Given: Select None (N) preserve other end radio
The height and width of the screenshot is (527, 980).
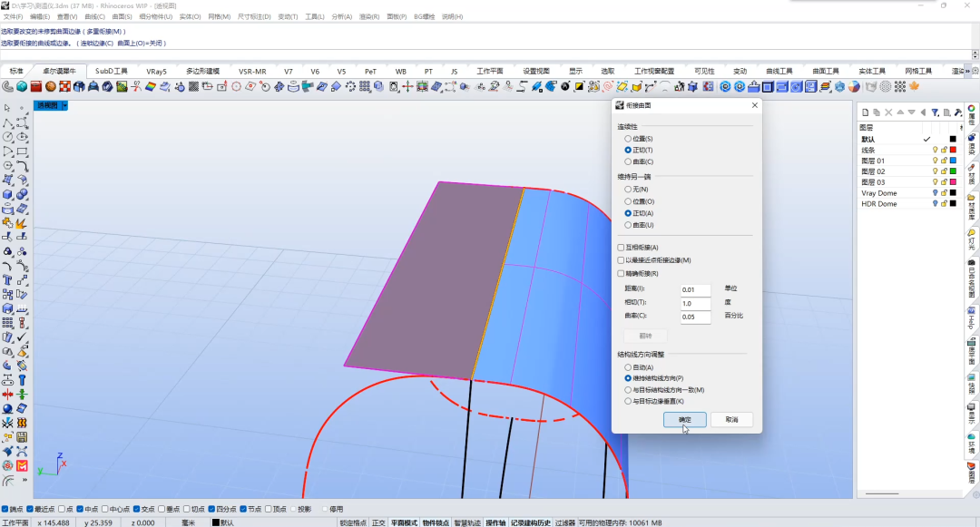Looking at the screenshot, I should [628, 190].
